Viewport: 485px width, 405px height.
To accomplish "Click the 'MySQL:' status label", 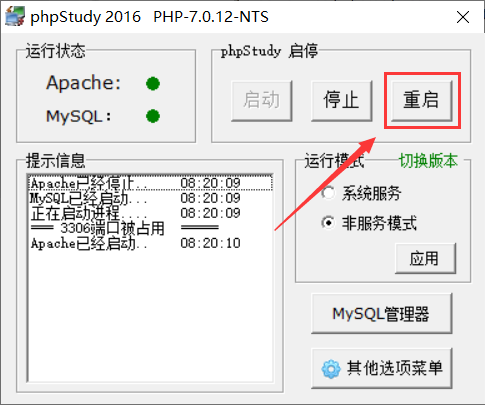I will click(79, 116).
